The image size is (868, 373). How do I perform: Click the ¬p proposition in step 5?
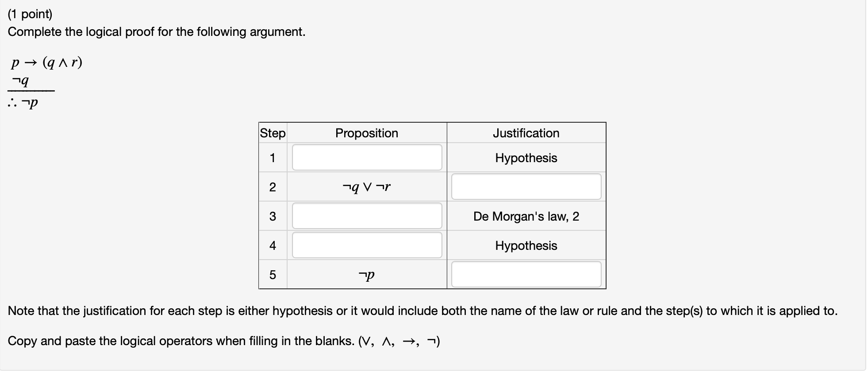(x=367, y=275)
